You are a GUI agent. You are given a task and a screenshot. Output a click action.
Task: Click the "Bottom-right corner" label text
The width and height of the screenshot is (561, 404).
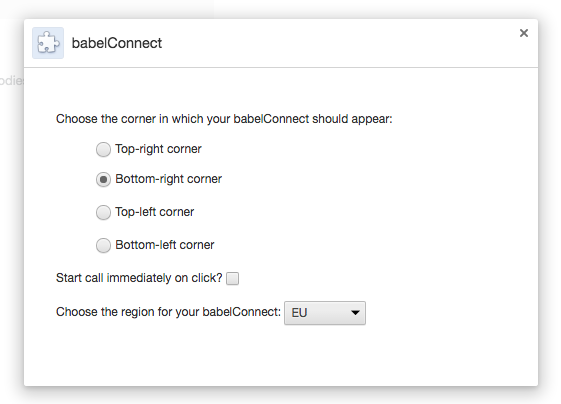(x=169, y=179)
